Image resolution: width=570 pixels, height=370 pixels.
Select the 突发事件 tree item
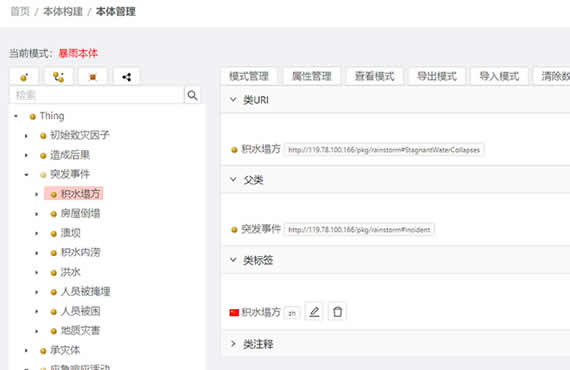tap(70, 174)
